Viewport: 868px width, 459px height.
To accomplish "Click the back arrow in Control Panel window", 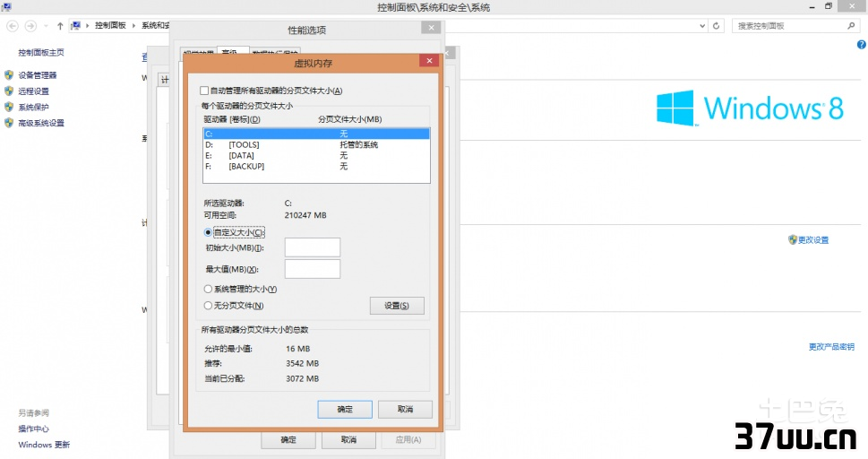I will pyautogui.click(x=13, y=25).
